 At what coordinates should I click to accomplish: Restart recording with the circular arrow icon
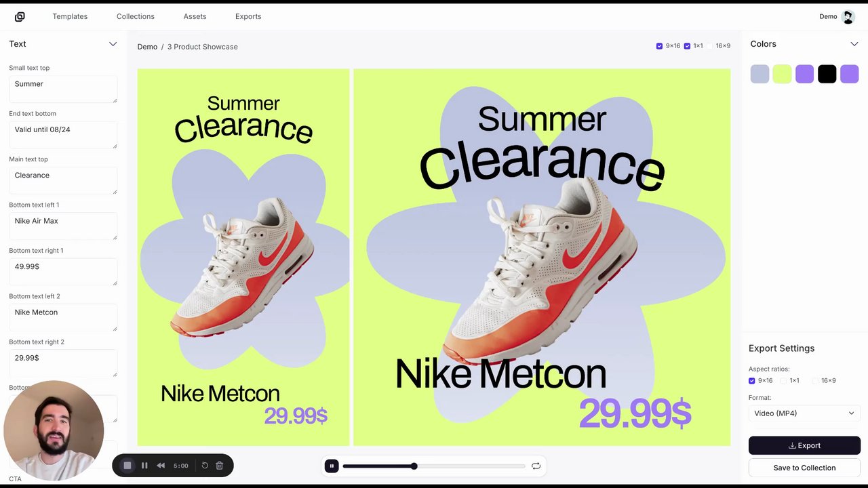205,466
